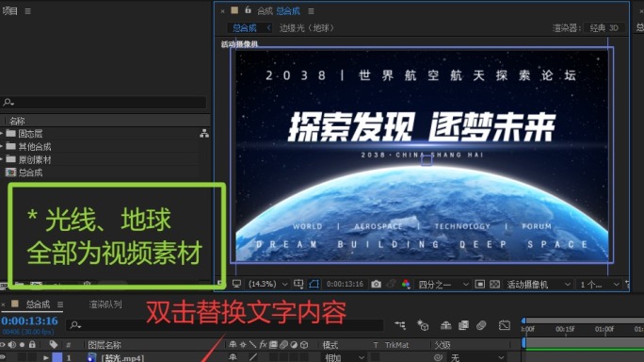Open the 四分之一 resolution dropdown
This screenshot has width=644, height=362.
pos(443,285)
